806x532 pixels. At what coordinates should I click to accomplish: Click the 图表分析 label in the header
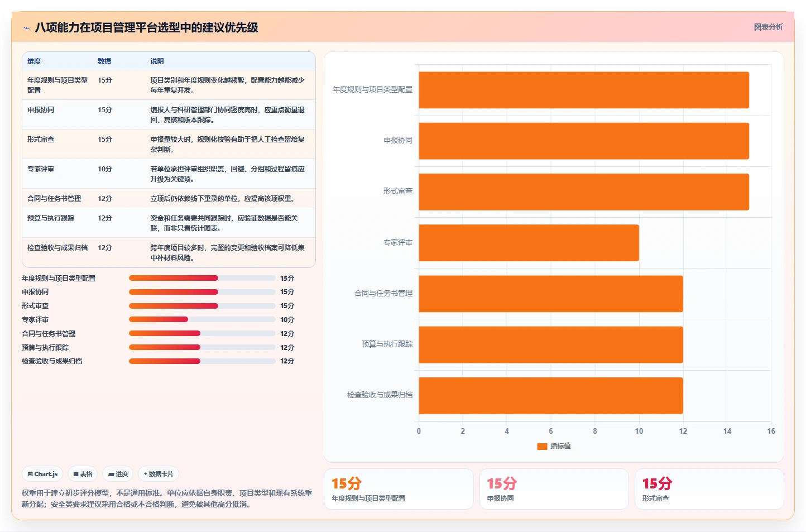click(x=768, y=27)
